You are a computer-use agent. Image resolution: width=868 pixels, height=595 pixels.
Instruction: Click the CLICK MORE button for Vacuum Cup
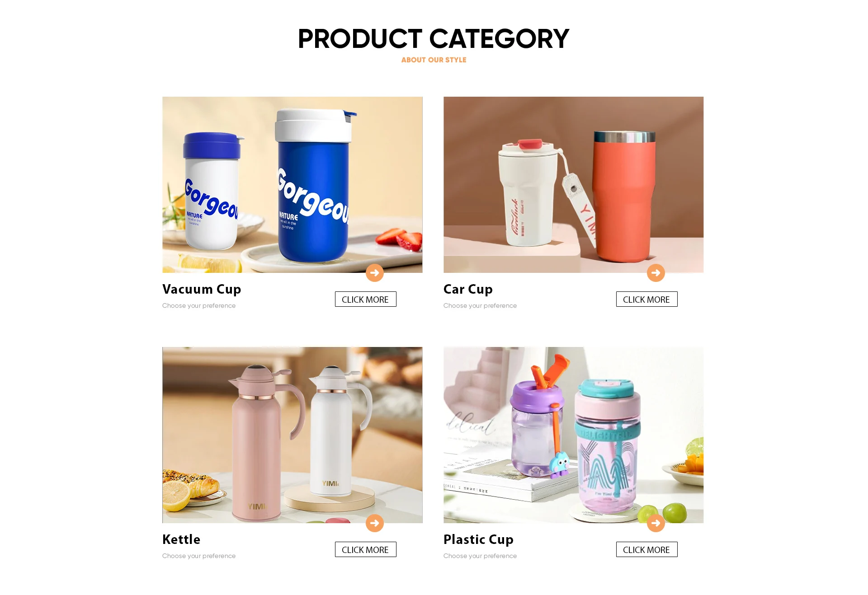(x=365, y=299)
